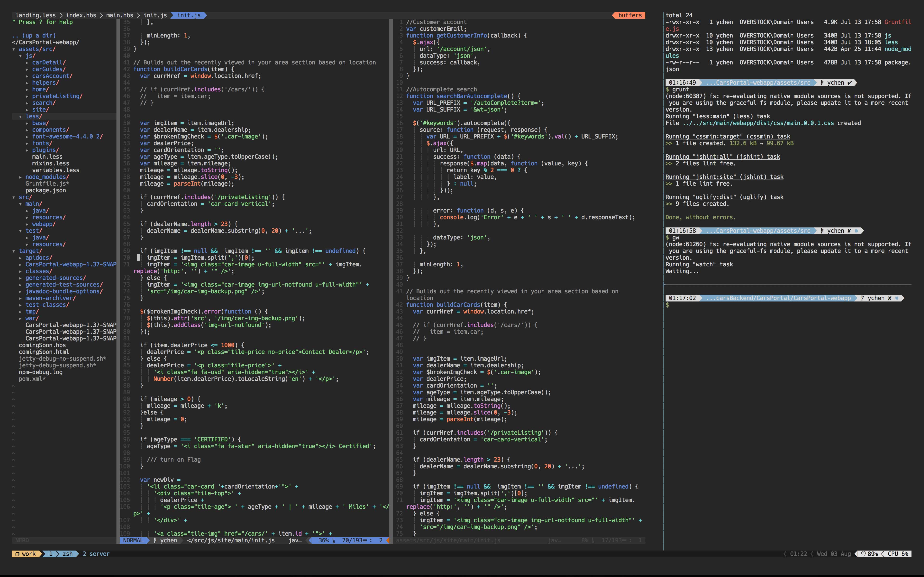Click the git branch icon in the 01:17:02 prompt
The width and height of the screenshot is (924, 577).
pos(863,298)
